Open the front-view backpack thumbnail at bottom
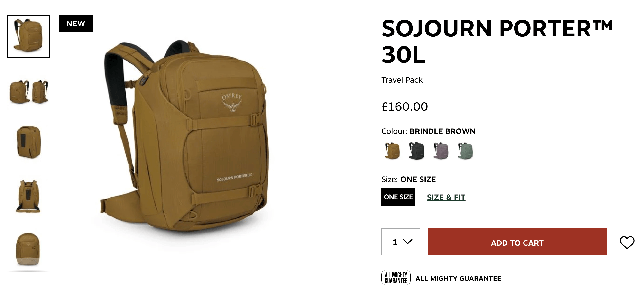Viewport: 644px width, 294px height. (x=28, y=249)
